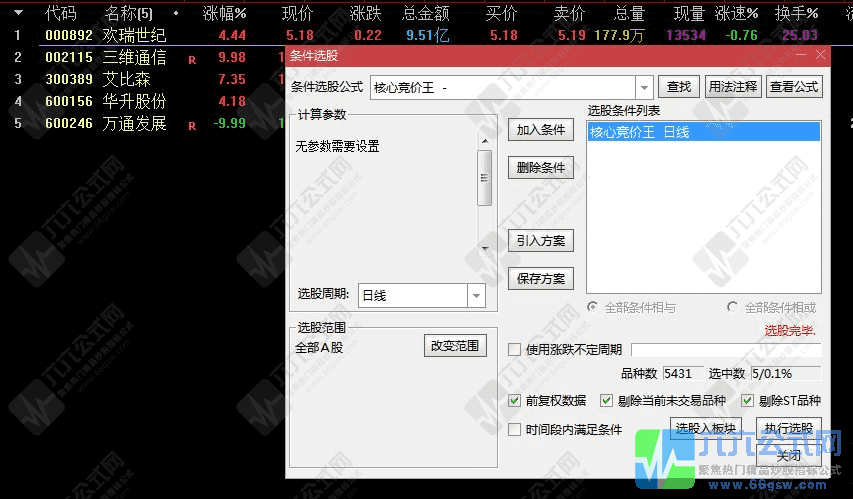Click the scroll-down arrow in 计算参数 panel
853x499 pixels.
pos(485,248)
